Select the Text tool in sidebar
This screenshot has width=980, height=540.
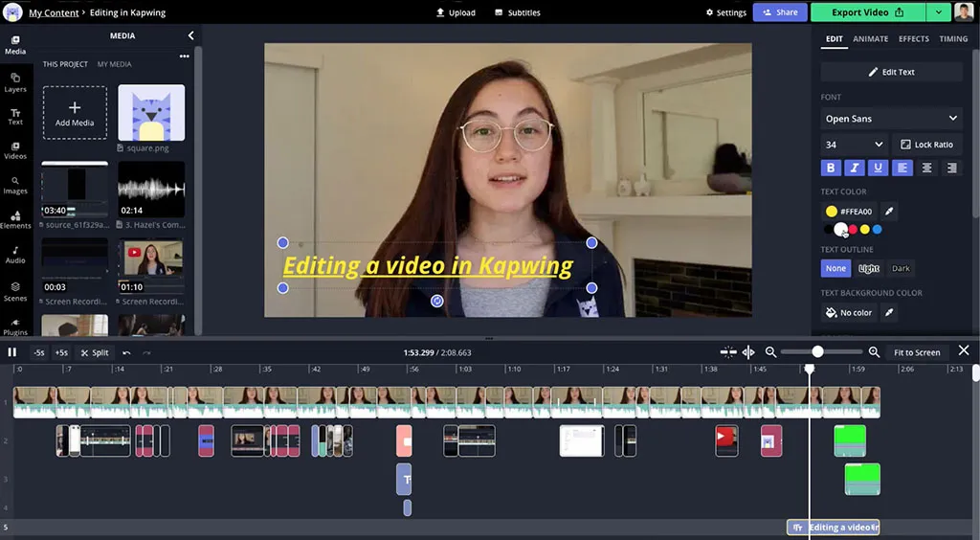pos(15,116)
